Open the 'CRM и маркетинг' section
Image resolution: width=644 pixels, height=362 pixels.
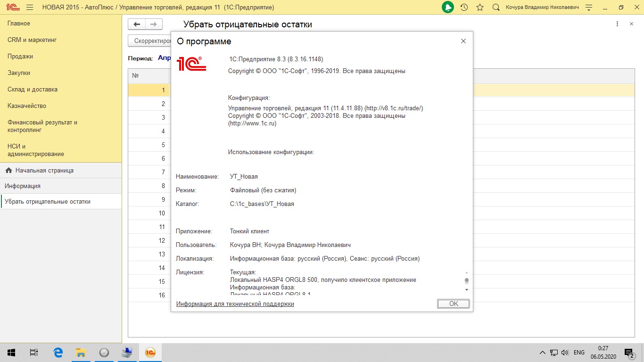click(61, 40)
